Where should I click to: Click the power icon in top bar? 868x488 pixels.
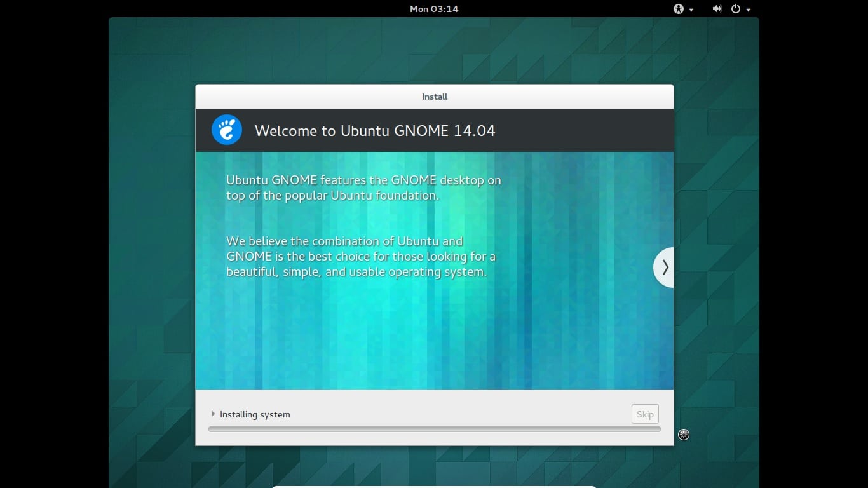pyautogui.click(x=736, y=9)
